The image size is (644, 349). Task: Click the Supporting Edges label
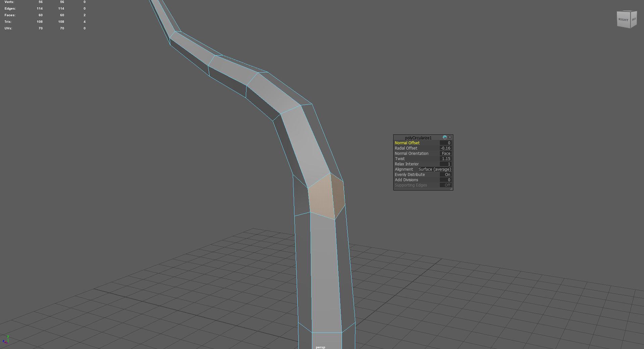tap(411, 185)
